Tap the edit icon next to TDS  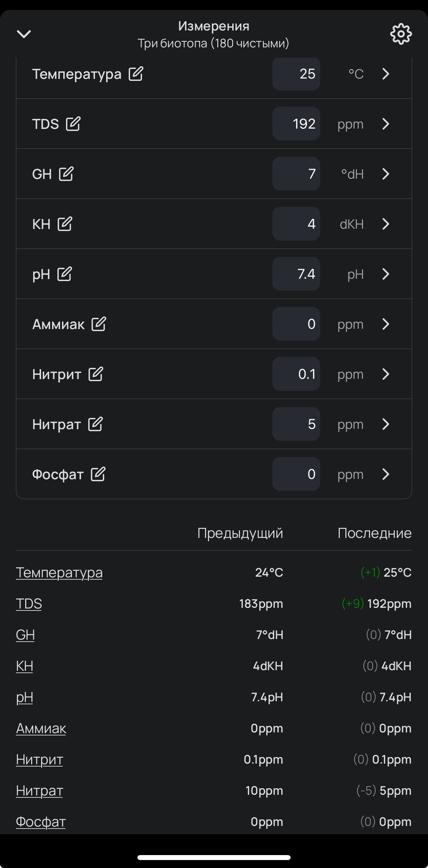[73, 124]
